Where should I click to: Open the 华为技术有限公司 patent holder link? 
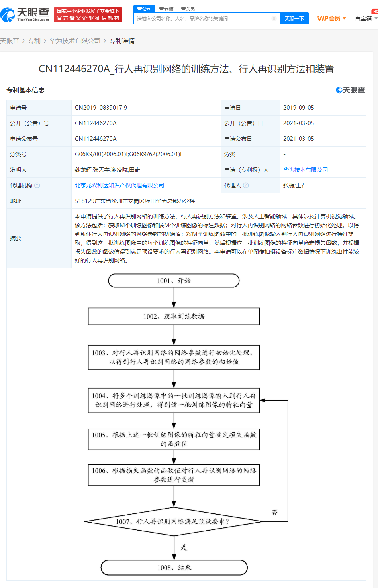pyautogui.click(x=305, y=169)
